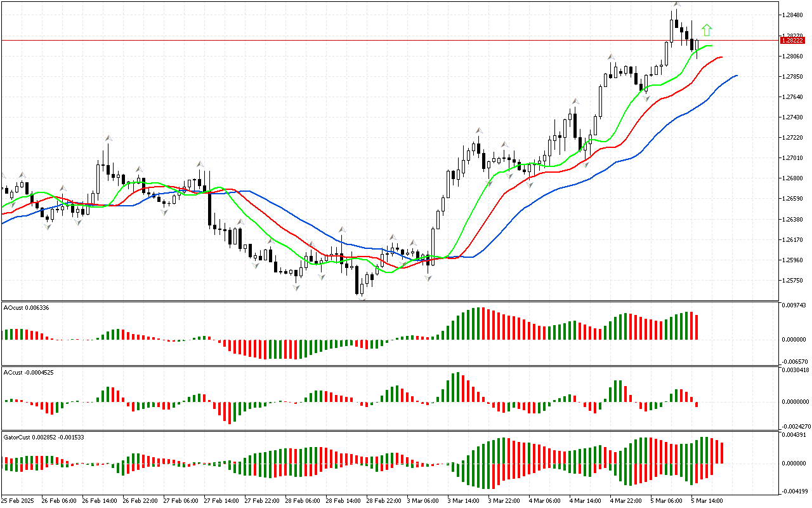Click the 3 Mar 22:00 time label
812x508 pixels.
[506, 500]
